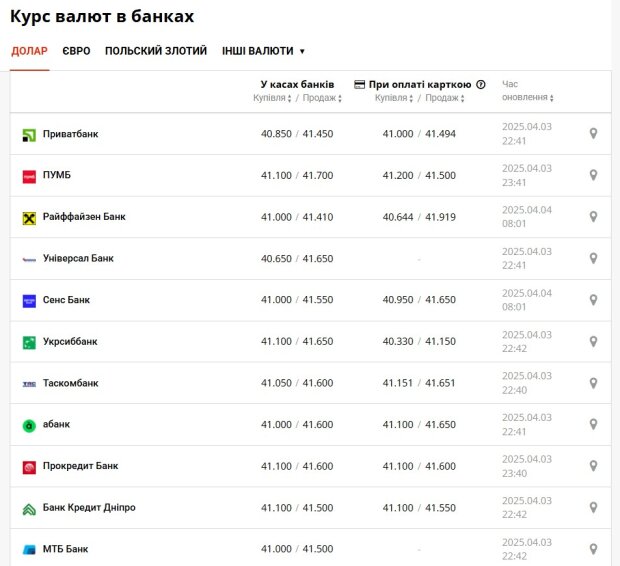The image size is (620, 566).
Task: Click the green Укрсиббанк logo
Action: (x=29, y=343)
